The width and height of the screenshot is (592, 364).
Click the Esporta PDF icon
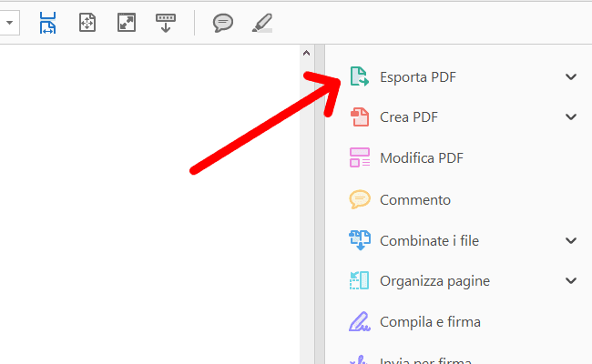[x=360, y=77]
